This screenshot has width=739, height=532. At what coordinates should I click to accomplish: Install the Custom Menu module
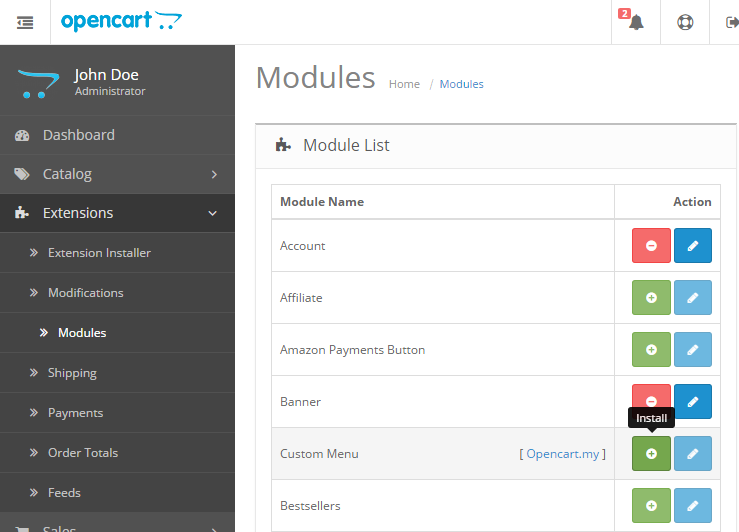click(x=651, y=454)
